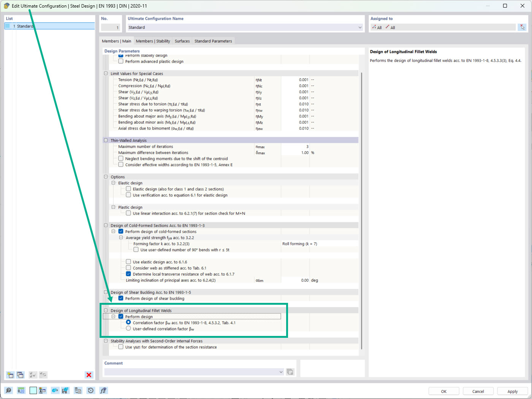Open the Comment dropdown arrow

tap(281, 372)
